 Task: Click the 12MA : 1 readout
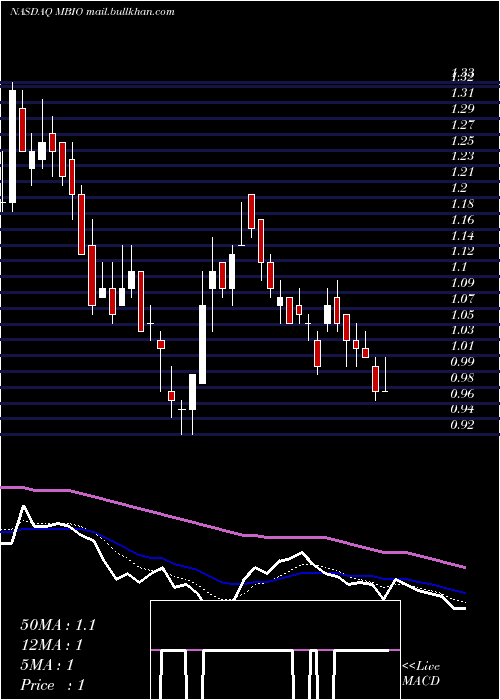point(52,645)
